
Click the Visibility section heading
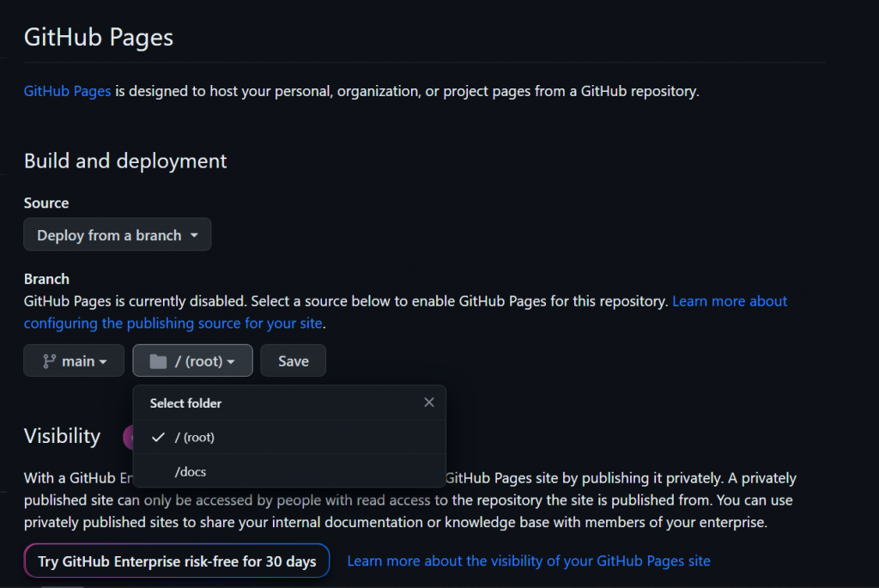[x=62, y=436]
